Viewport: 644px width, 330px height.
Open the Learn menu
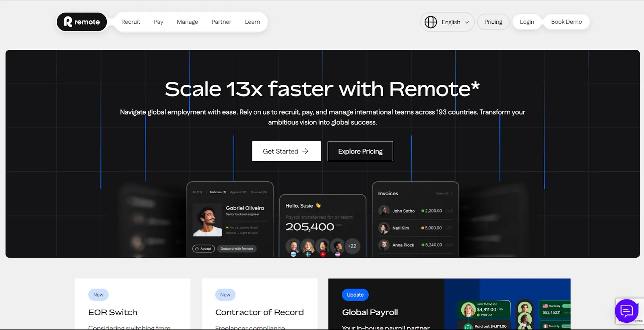click(x=252, y=22)
